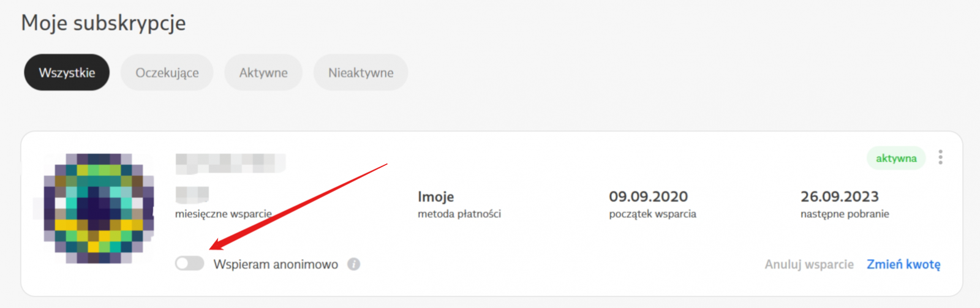The height and width of the screenshot is (308, 980).
Task: Select the Wszystkie filter tab
Action: tap(67, 72)
